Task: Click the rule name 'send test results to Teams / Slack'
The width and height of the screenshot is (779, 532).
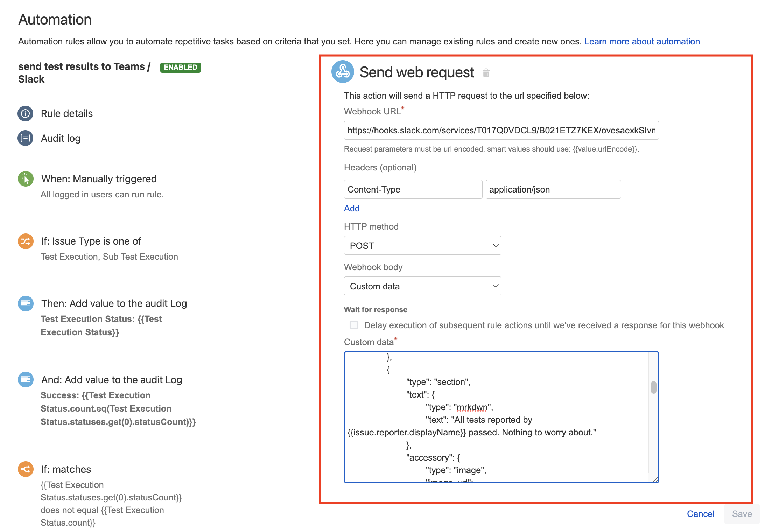Action: click(x=84, y=73)
